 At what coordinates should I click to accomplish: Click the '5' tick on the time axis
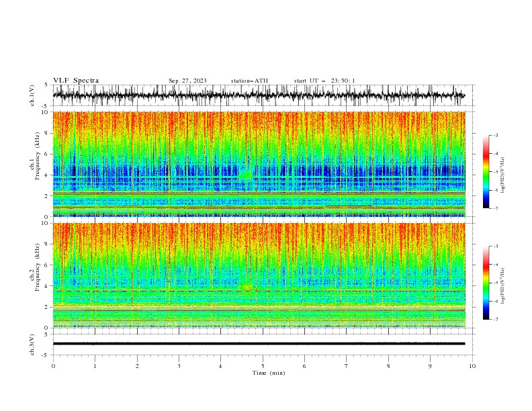coord(263,366)
